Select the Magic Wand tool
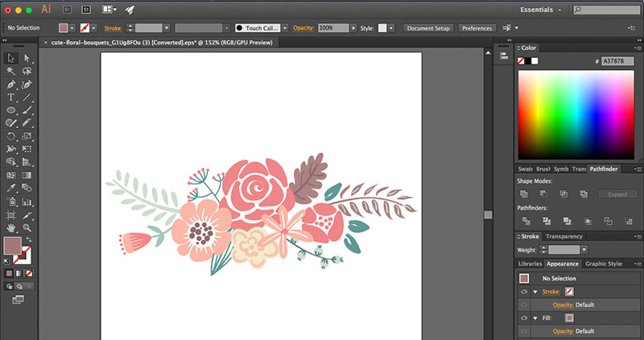 pos(11,71)
